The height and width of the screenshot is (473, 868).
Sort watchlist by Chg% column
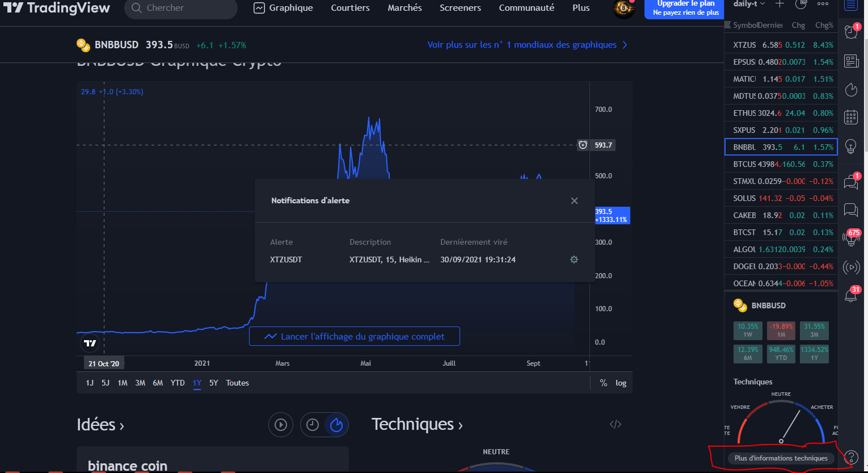coord(824,26)
